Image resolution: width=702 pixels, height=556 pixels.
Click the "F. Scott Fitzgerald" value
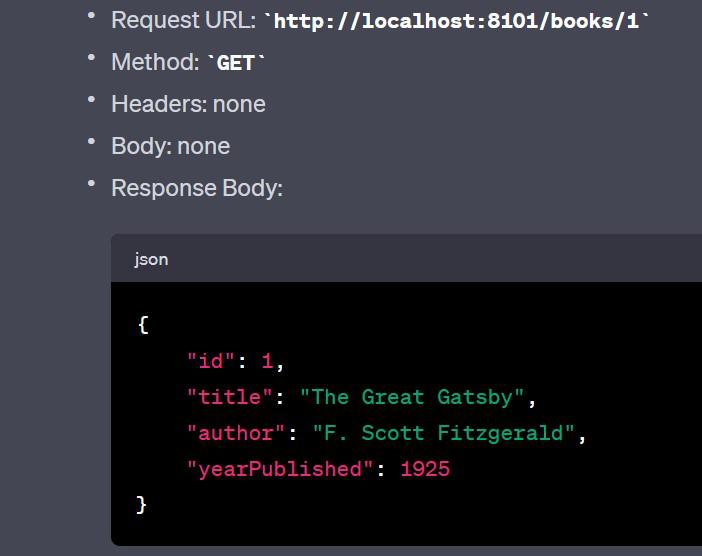[443, 433]
